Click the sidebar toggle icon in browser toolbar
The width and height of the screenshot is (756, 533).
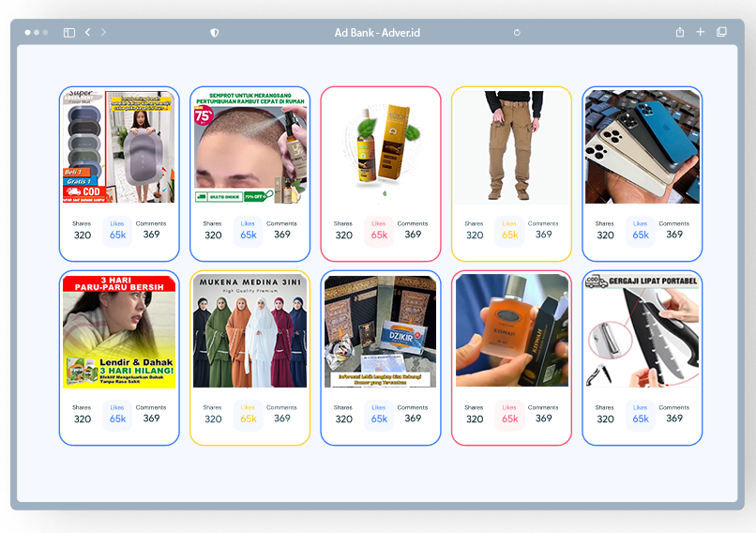tap(69, 33)
